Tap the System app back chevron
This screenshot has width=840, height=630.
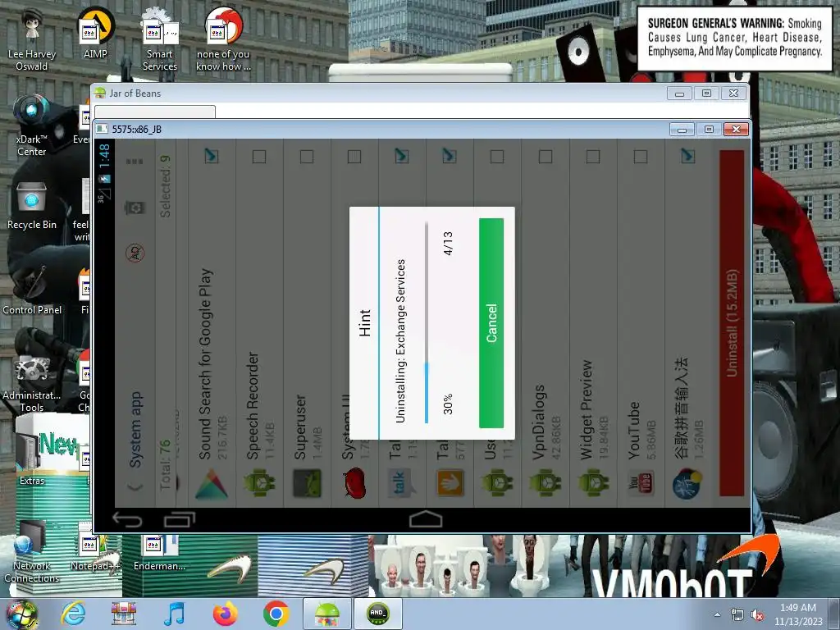[135, 486]
